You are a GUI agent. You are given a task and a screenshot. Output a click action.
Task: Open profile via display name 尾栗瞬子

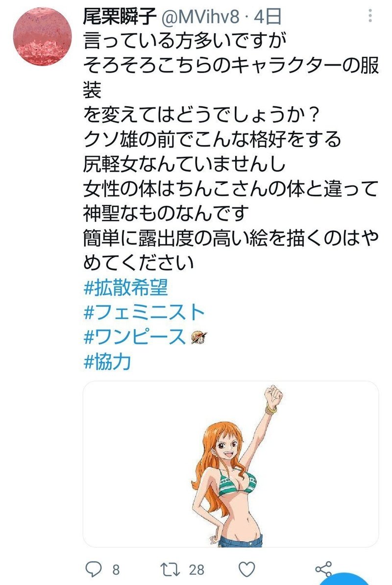tap(120, 17)
